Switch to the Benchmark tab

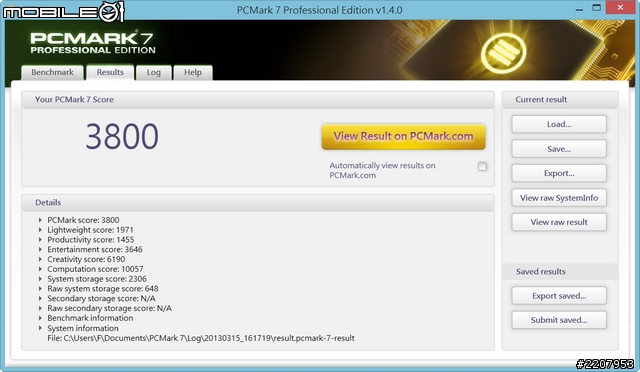click(x=52, y=72)
